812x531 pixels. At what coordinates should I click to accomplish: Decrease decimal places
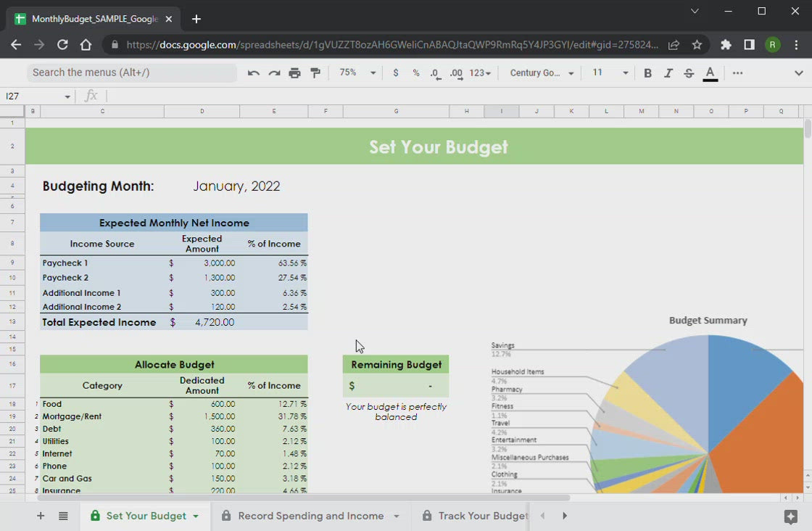pos(435,73)
